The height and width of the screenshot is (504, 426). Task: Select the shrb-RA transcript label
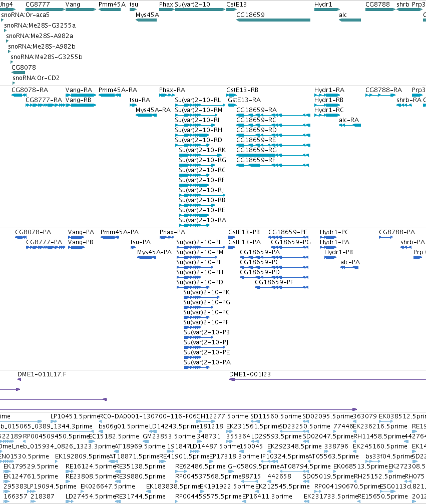(x=409, y=100)
